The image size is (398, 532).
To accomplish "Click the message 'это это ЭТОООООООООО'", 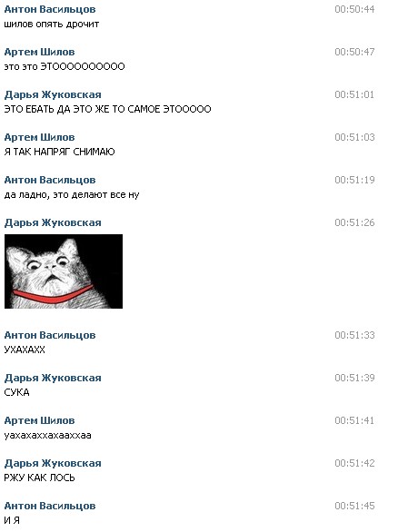I will coord(65,66).
